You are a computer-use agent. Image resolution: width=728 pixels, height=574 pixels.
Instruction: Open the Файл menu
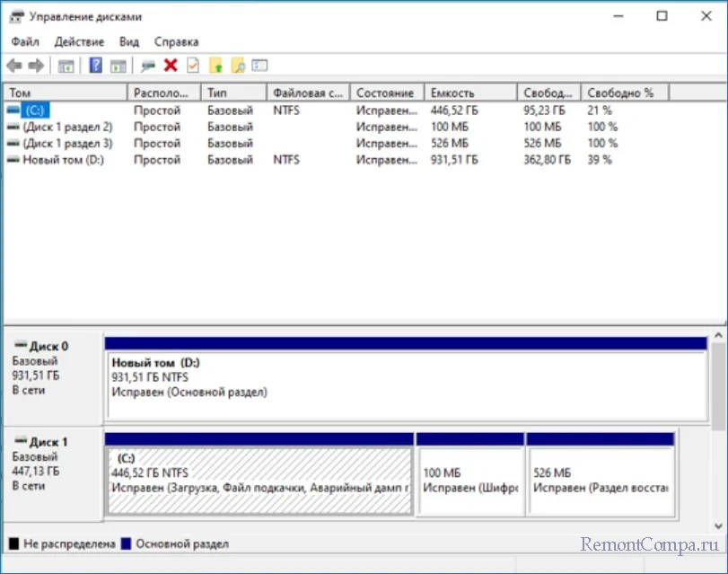tap(25, 41)
